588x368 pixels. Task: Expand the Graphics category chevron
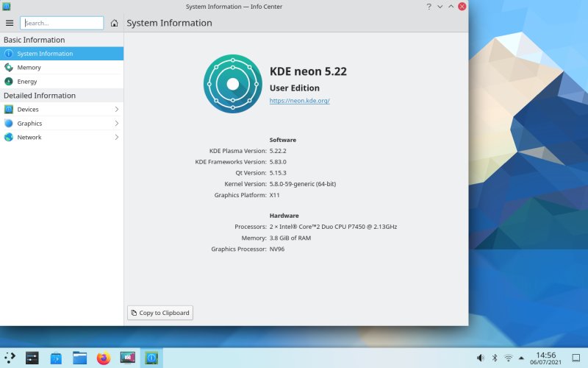click(x=117, y=123)
